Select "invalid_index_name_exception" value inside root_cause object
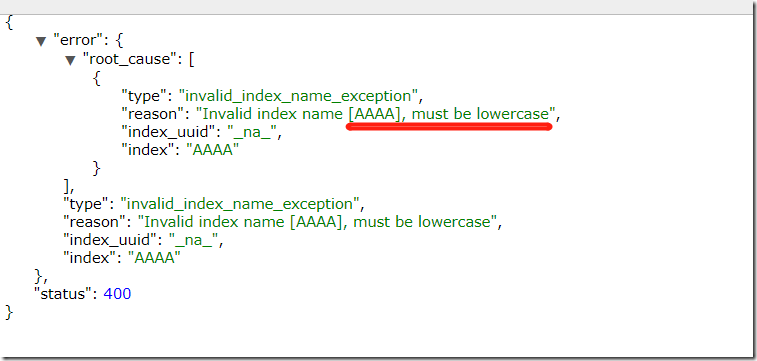The image size is (757, 361). point(297,96)
